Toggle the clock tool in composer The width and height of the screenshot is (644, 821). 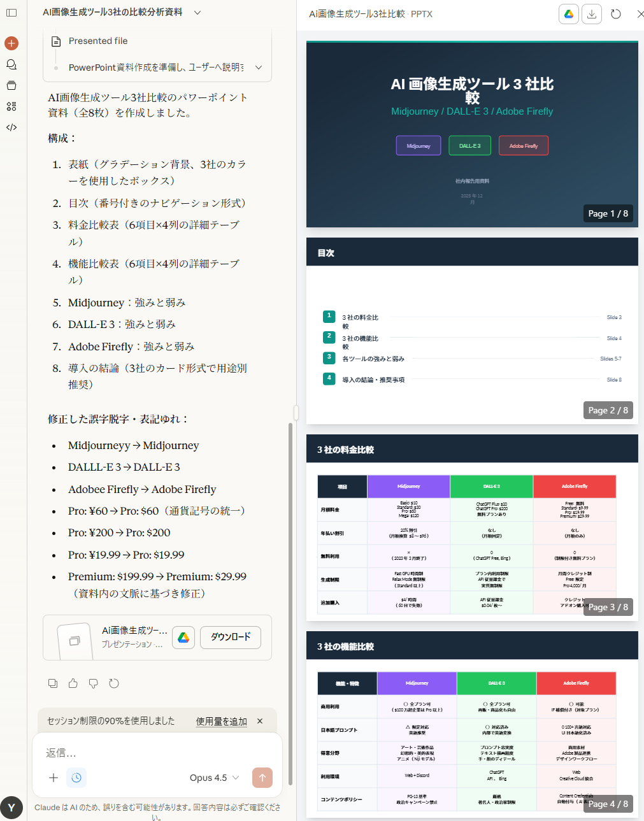[x=76, y=778]
